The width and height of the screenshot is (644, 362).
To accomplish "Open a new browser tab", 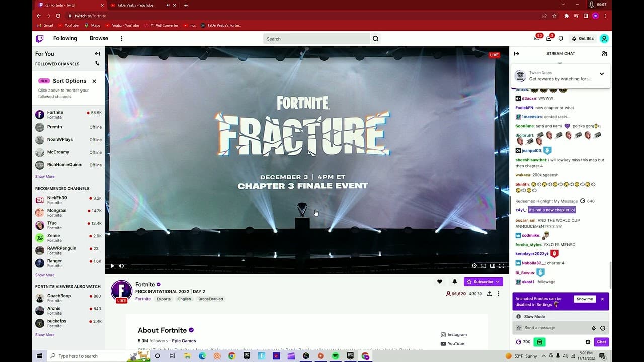I will point(186,5).
